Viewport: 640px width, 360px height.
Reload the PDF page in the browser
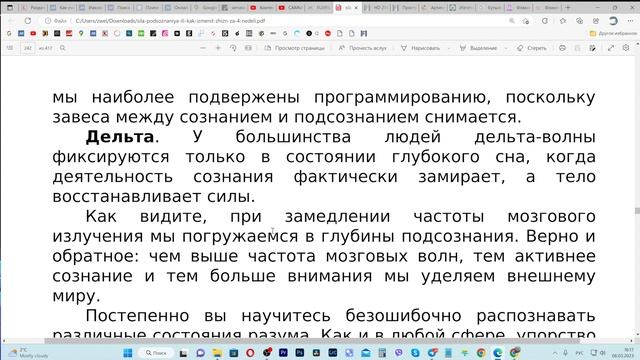tap(28, 20)
